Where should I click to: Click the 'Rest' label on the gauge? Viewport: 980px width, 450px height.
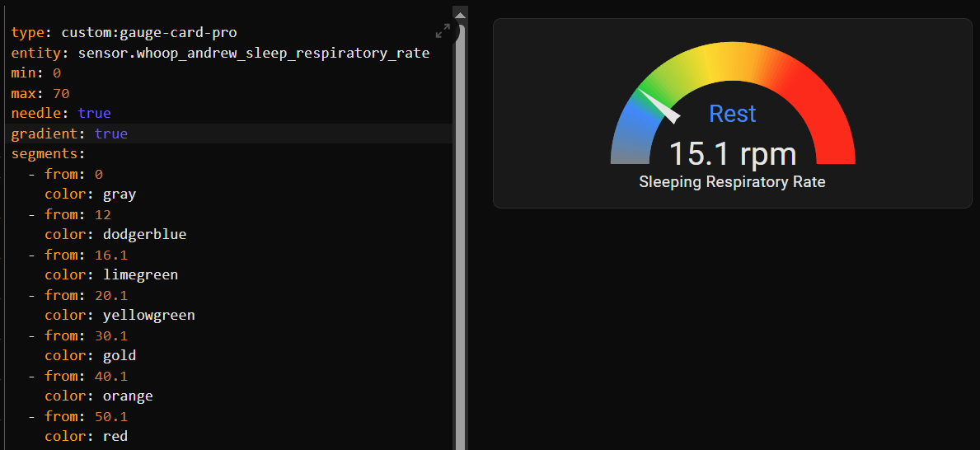pyautogui.click(x=733, y=113)
